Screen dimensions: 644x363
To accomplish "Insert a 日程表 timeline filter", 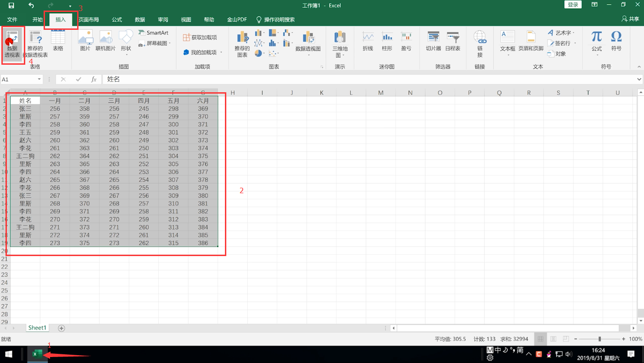I will point(453,41).
